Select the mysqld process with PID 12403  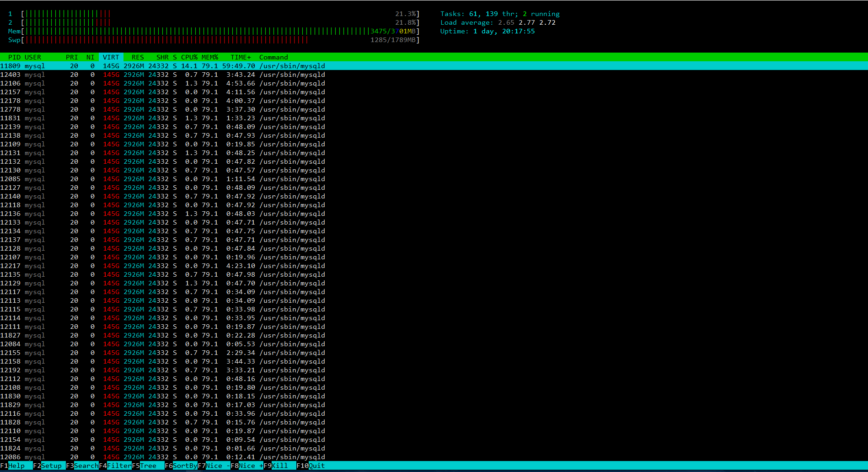coord(162,75)
